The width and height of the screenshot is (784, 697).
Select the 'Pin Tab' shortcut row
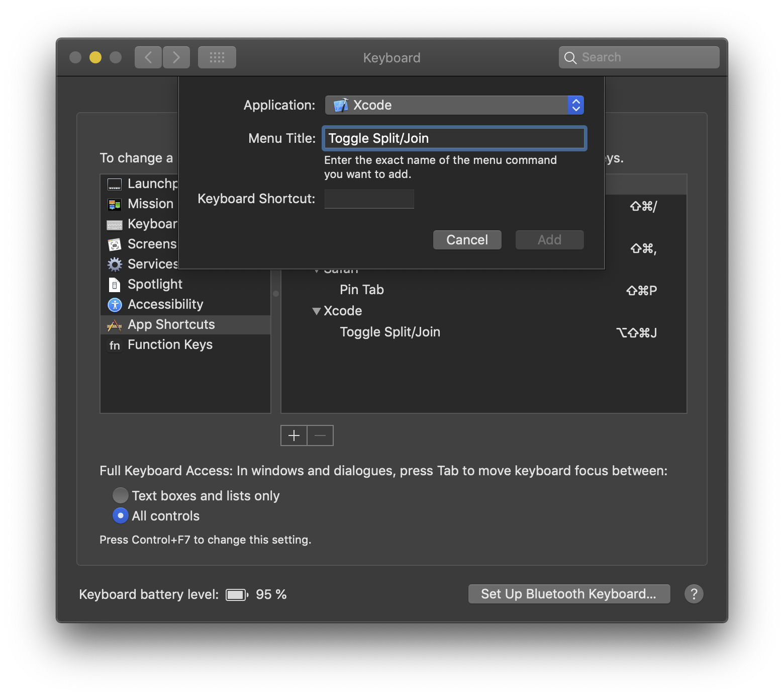click(484, 290)
